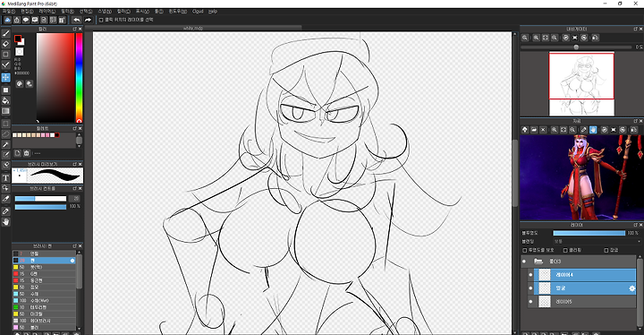Click the Navigator canvas thumbnail
This screenshot has width=644, height=335.
(581, 84)
